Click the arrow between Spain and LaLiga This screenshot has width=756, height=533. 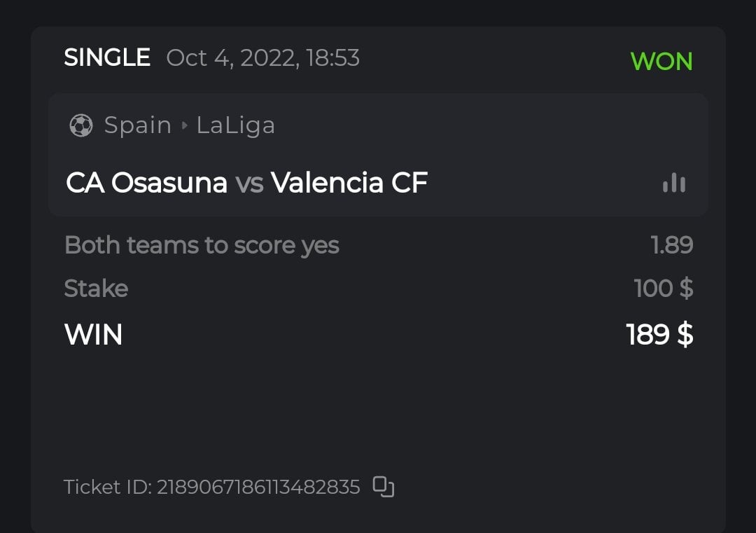pyautogui.click(x=184, y=125)
